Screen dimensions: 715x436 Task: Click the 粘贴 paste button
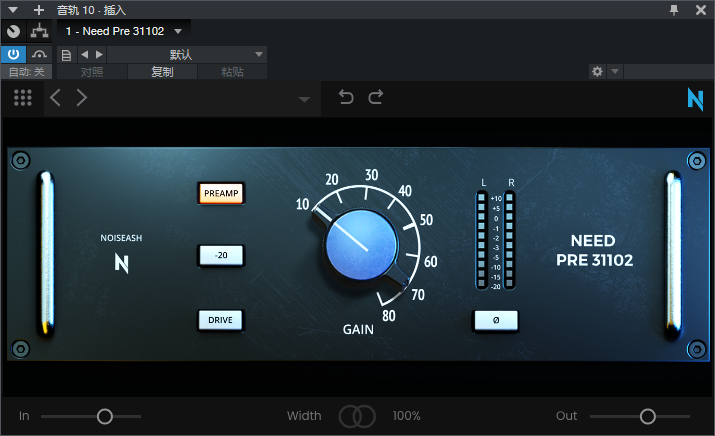point(232,72)
